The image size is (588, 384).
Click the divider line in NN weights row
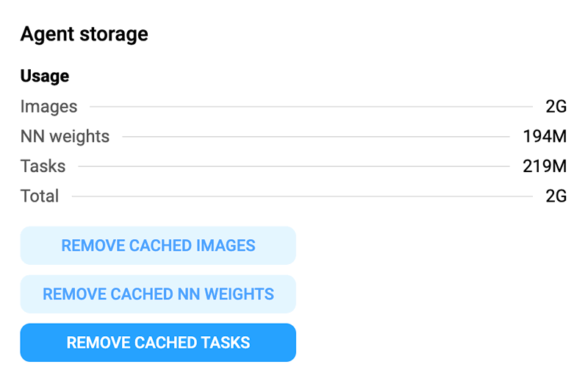[x=316, y=137]
